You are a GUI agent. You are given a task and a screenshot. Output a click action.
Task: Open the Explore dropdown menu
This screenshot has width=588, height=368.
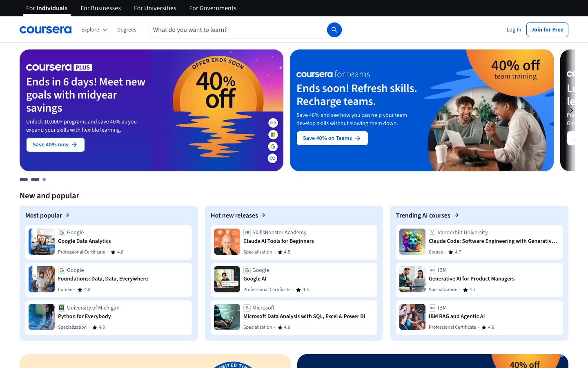[94, 30]
